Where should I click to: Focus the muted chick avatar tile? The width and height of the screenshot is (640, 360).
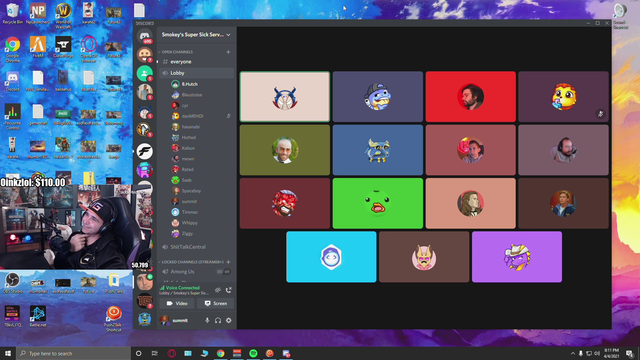[563, 97]
